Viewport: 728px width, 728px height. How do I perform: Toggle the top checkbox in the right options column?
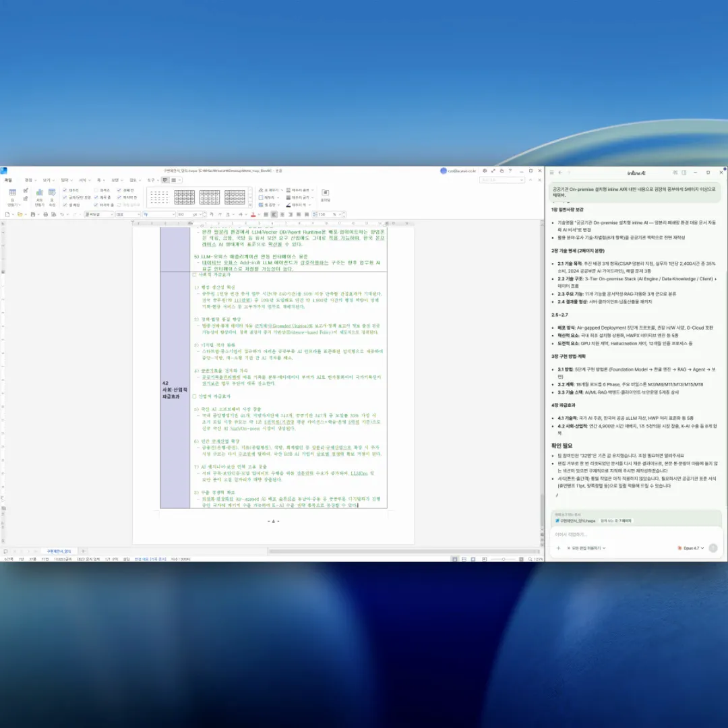(119, 190)
